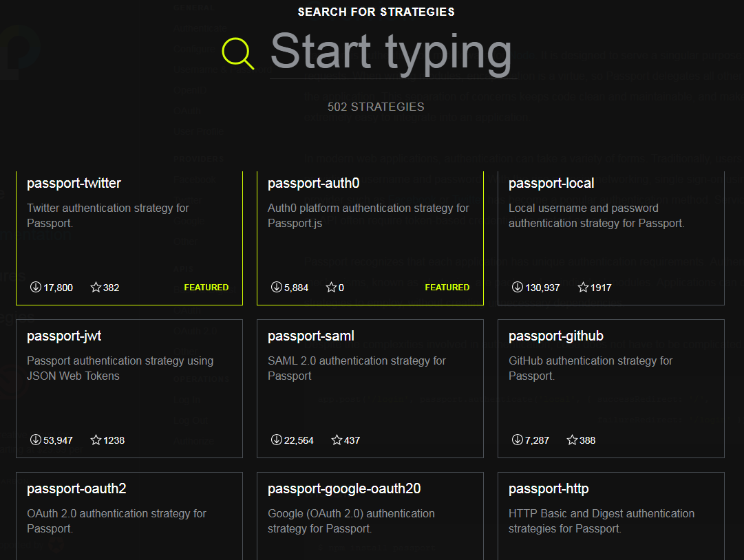
Task: Click the star icon on passport-twitter card
Action: (96, 287)
